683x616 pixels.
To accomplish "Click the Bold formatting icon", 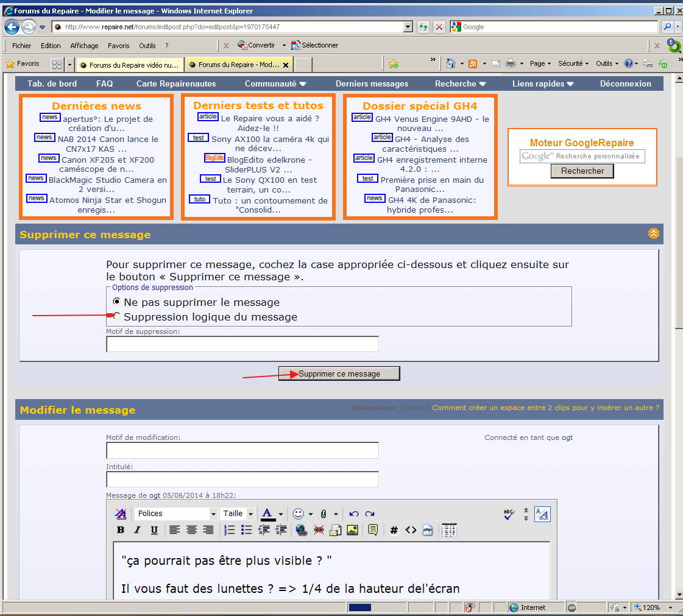I will [x=121, y=530].
